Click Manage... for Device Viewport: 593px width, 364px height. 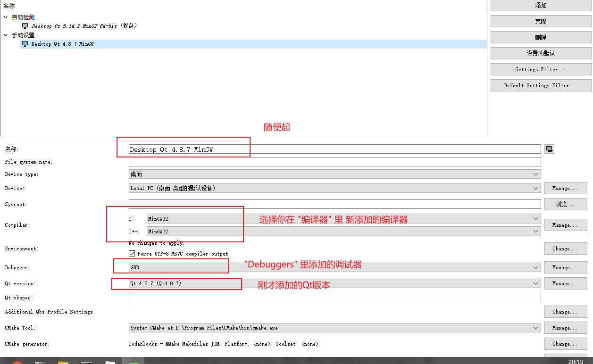click(566, 188)
